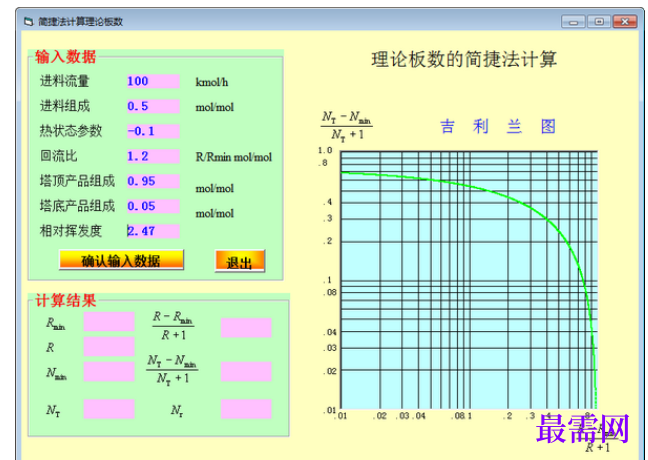Click the 塔底产品组成 label
The height and width of the screenshot is (460, 648).
point(77,206)
